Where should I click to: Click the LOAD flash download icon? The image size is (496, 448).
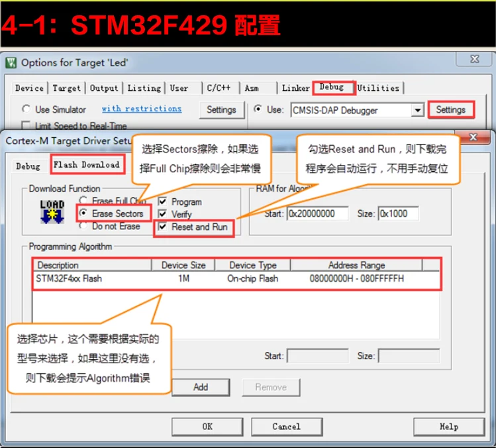[52, 211]
